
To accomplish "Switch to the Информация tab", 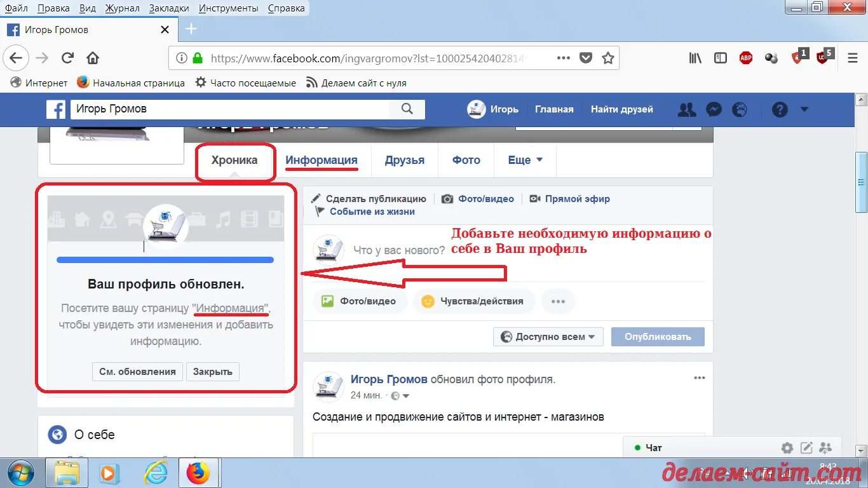I will point(322,160).
